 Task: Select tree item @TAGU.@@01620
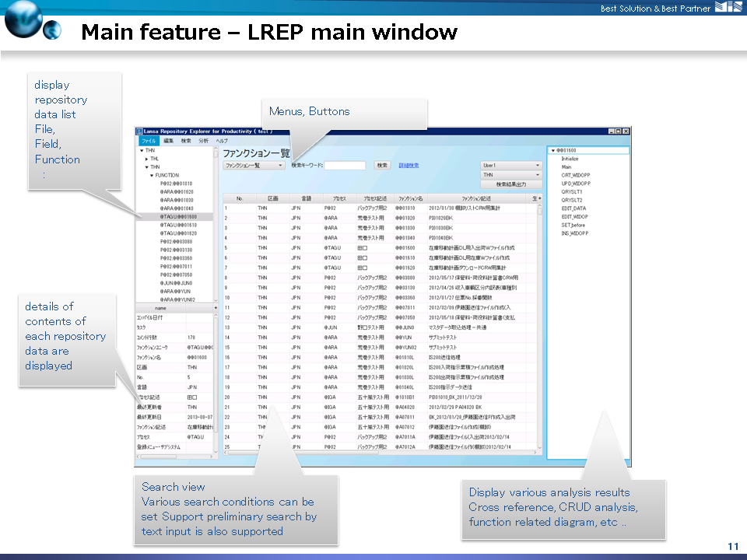pos(179,233)
